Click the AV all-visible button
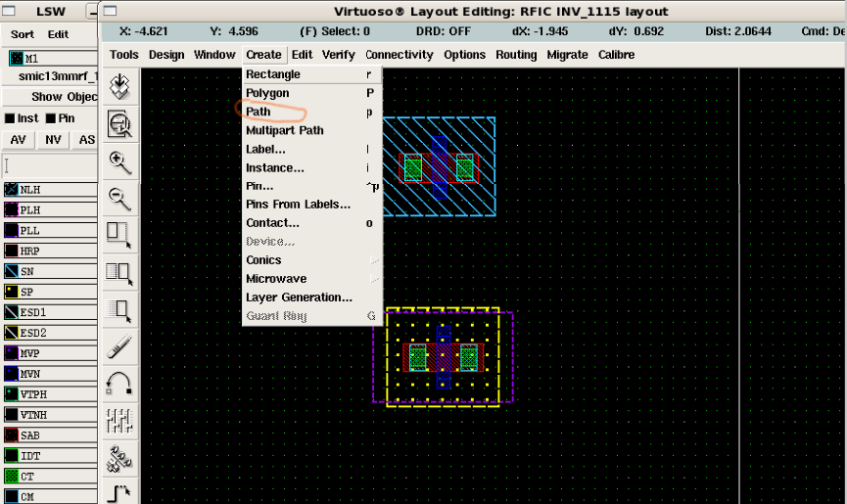 (x=19, y=140)
